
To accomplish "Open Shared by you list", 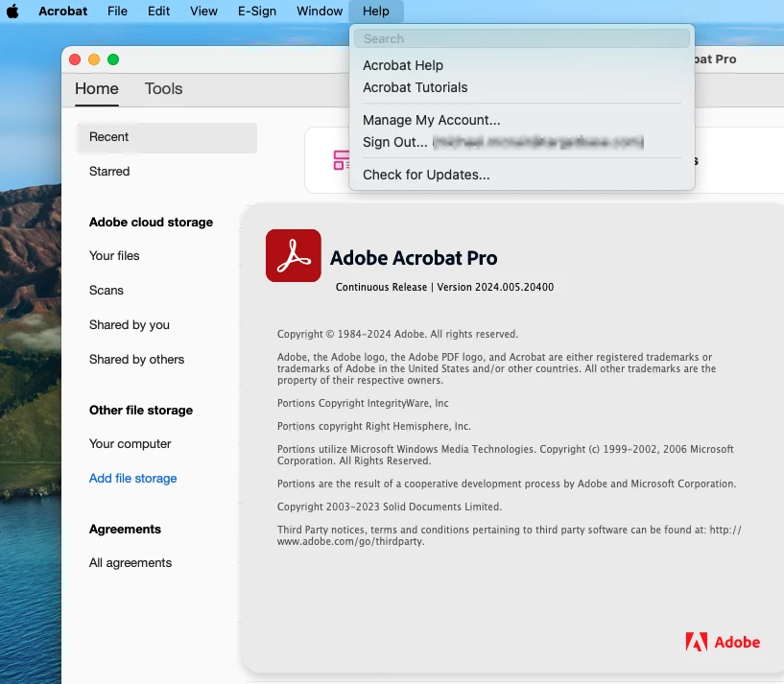I will 129,325.
